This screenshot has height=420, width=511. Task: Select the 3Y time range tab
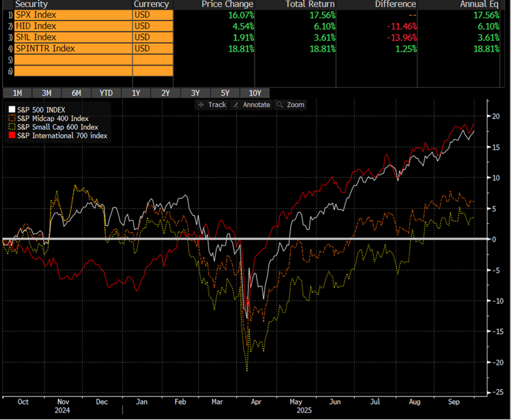195,93
